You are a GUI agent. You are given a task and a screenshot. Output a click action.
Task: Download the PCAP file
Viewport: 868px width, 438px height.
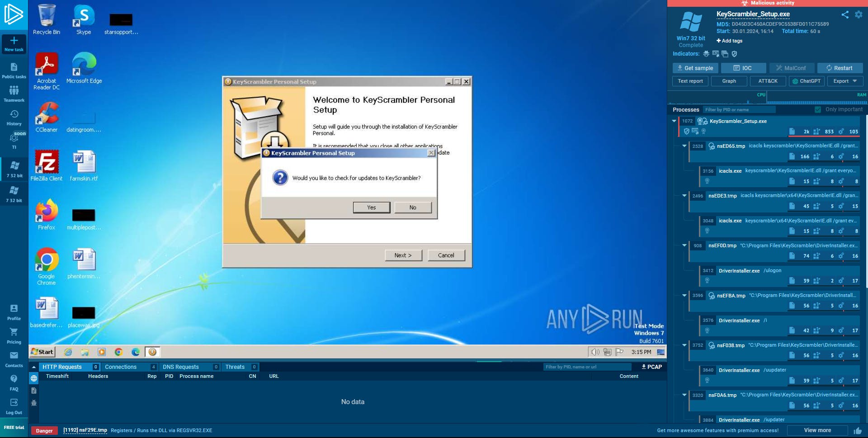pyautogui.click(x=651, y=367)
